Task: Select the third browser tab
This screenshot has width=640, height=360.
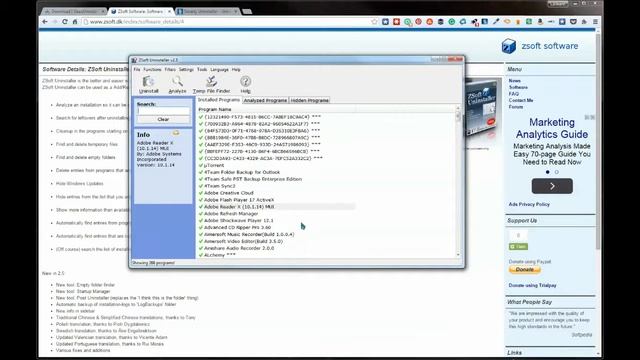Action: click(208, 11)
